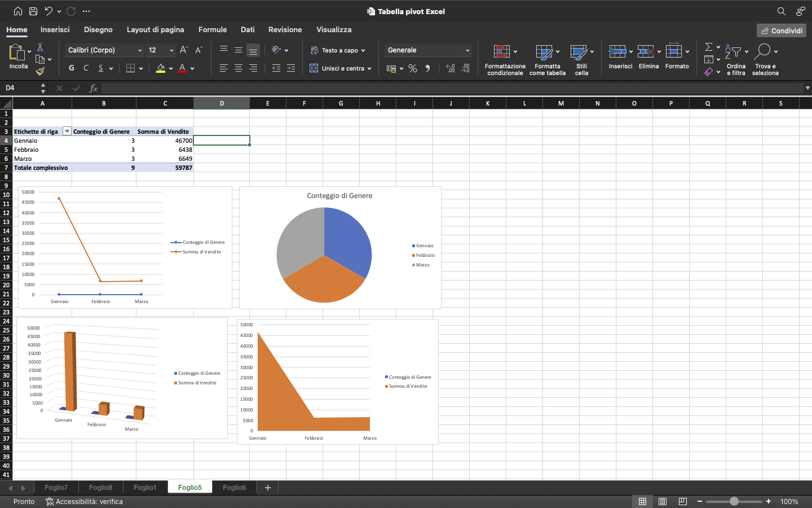Click the Condividi button
Viewport: 812px width, 508px height.
(781, 30)
